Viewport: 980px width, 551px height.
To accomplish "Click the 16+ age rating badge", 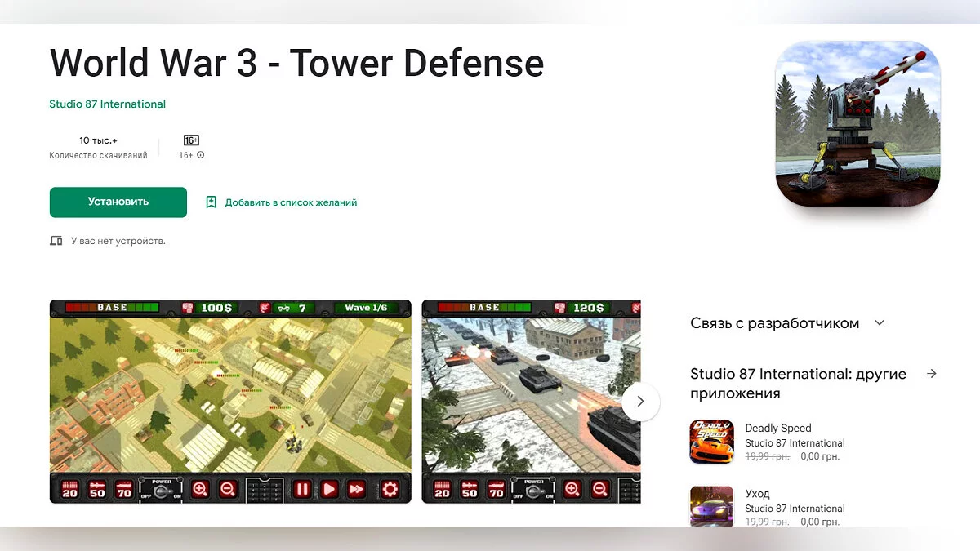I will coord(191,140).
